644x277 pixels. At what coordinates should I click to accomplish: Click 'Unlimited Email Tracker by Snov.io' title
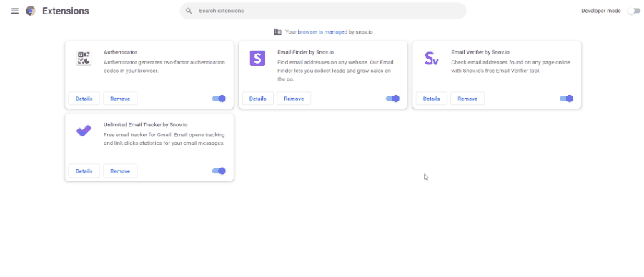point(145,124)
